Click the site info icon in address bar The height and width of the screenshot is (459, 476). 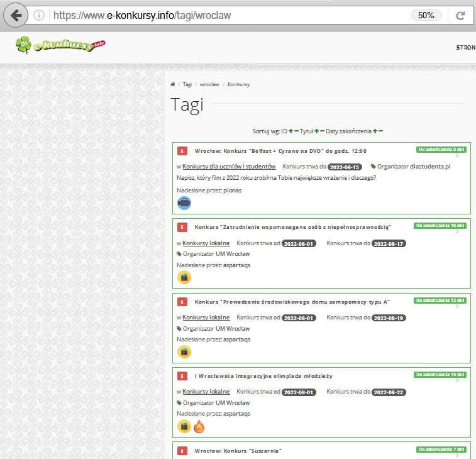pos(39,15)
